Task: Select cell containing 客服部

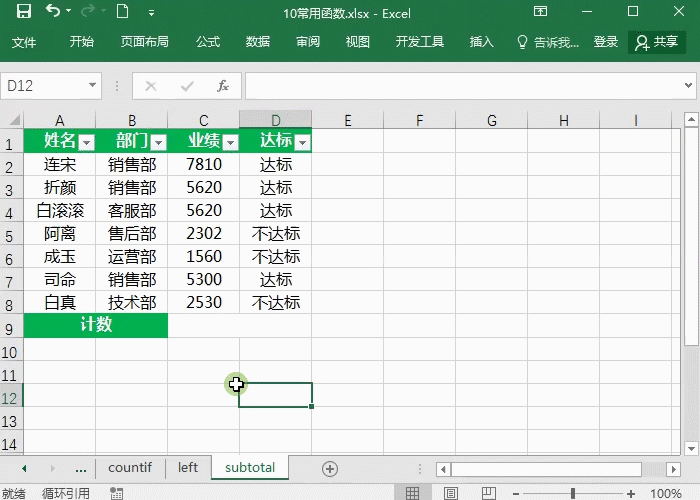Action: pyautogui.click(x=132, y=211)
